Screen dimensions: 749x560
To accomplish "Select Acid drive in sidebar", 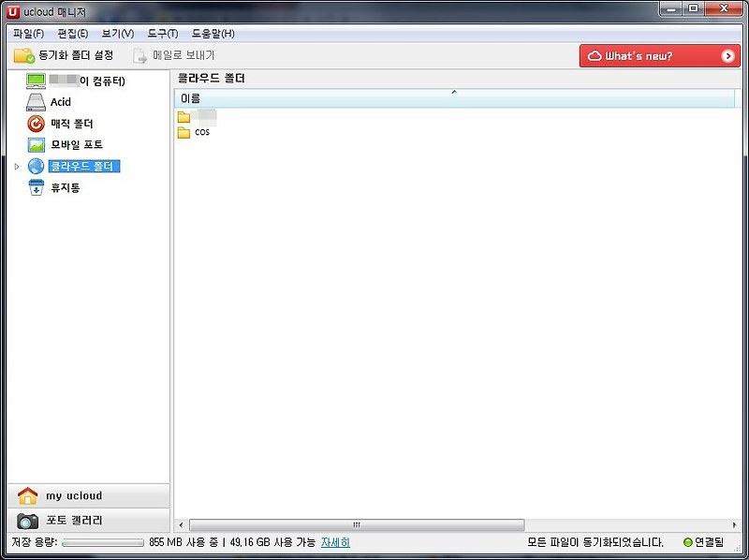I will point(61,102).
